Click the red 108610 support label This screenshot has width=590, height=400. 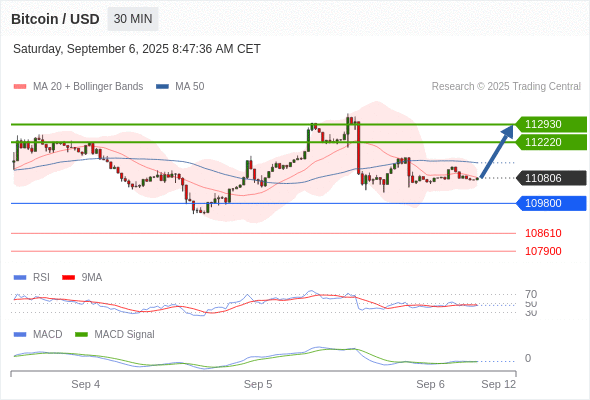[x=543, y=233]
